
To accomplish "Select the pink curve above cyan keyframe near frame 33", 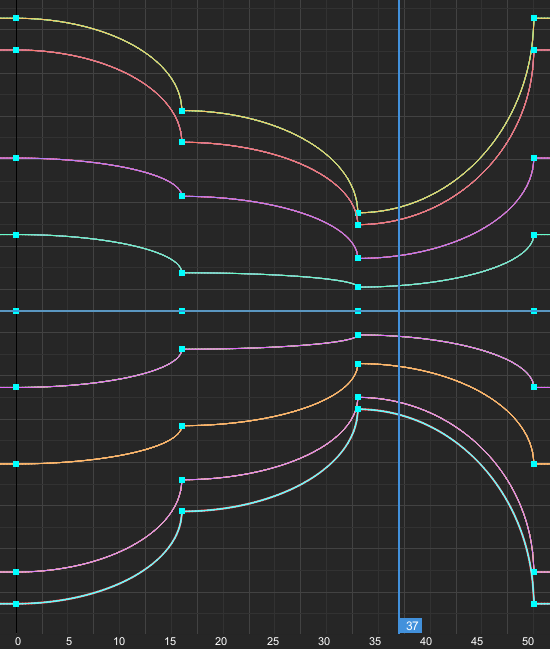I will (x=358, y=397).
